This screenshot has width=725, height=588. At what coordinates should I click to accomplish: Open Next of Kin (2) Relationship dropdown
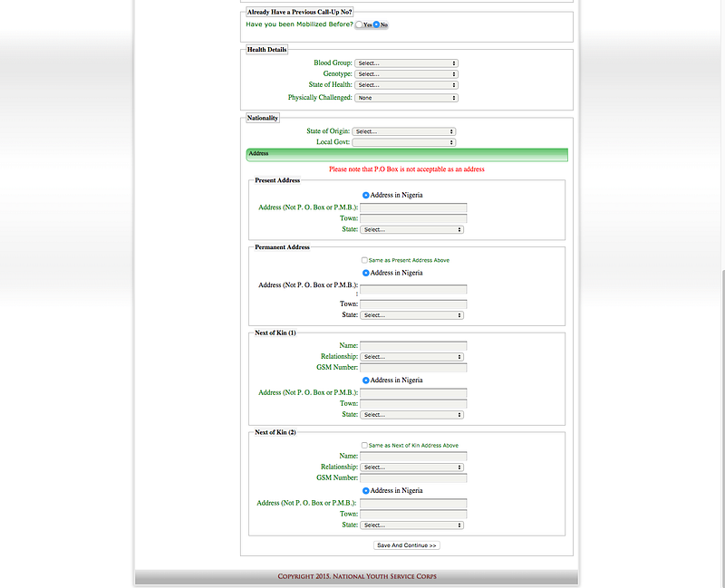point(412,467)
